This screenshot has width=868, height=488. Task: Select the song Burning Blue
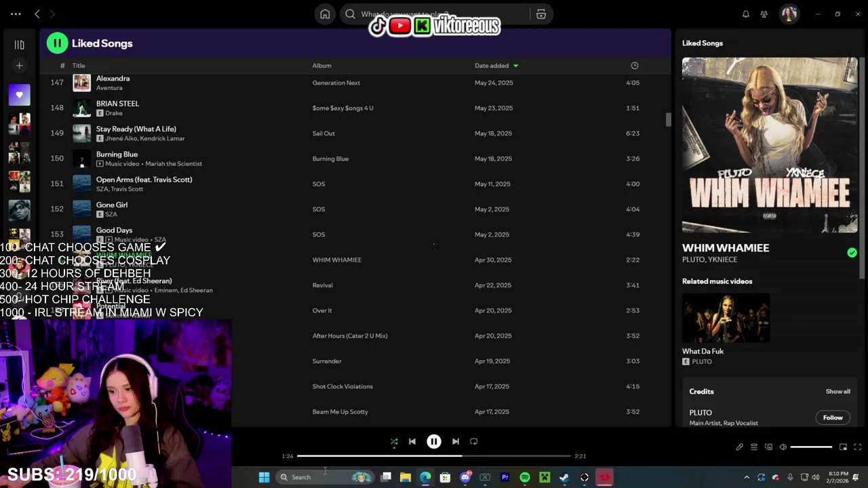[117, 155]
